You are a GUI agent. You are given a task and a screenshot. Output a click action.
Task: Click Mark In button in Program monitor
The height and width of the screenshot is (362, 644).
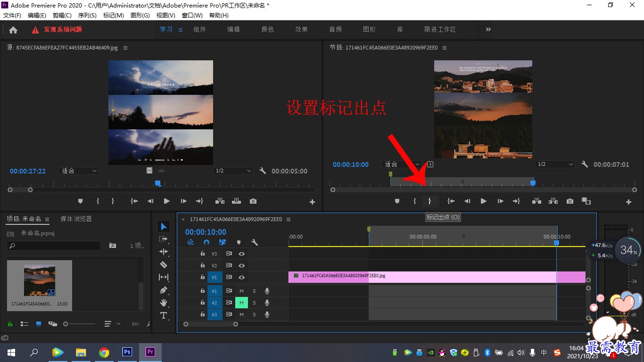(x=414, y=201)
